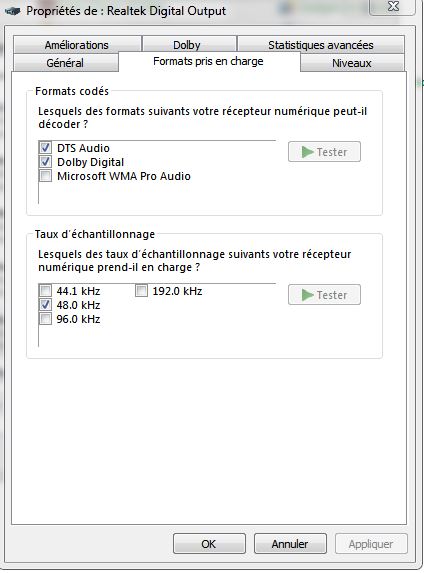Uncheck the Dolby Digital checkbox
This screenshot has height=573, width=424.
45,162
